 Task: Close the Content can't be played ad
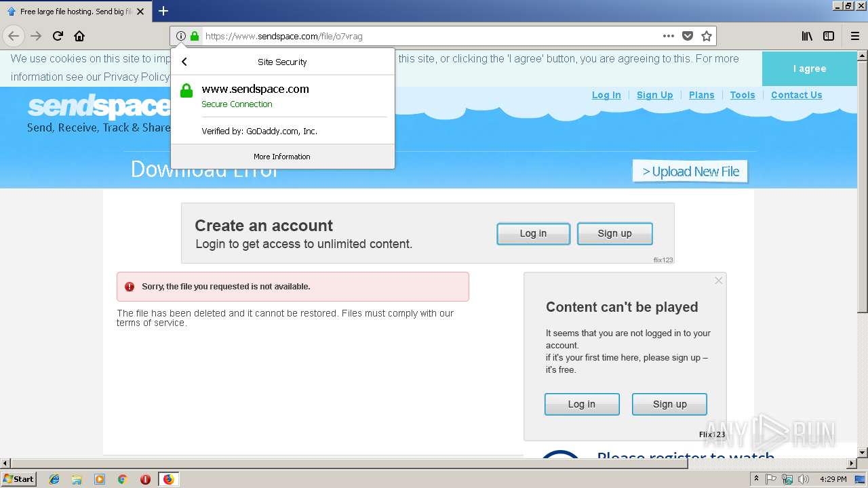tap(719, 281)
